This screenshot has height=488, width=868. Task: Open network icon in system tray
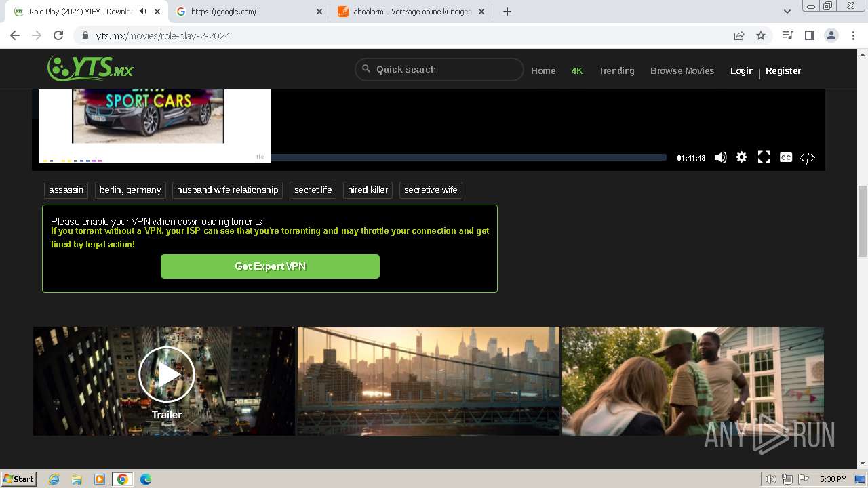click(x=787, y=479)
